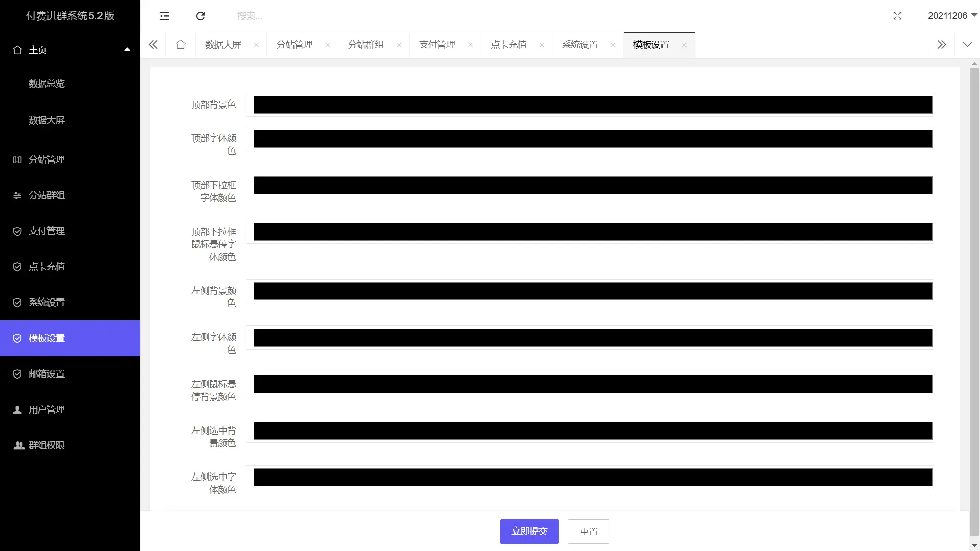Open 用户管理 from the sidebar
The image size is (980, 551).
tap(45, 409)
